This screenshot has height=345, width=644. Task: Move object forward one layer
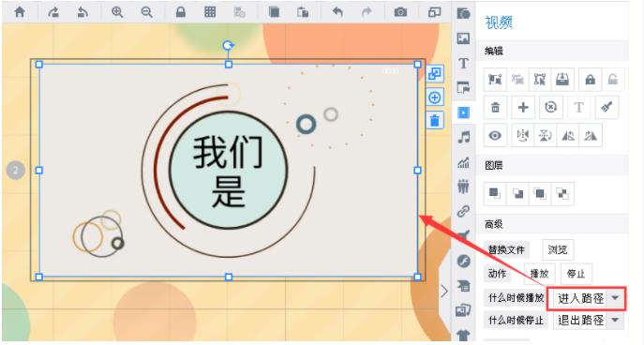[x=540, y=193]
